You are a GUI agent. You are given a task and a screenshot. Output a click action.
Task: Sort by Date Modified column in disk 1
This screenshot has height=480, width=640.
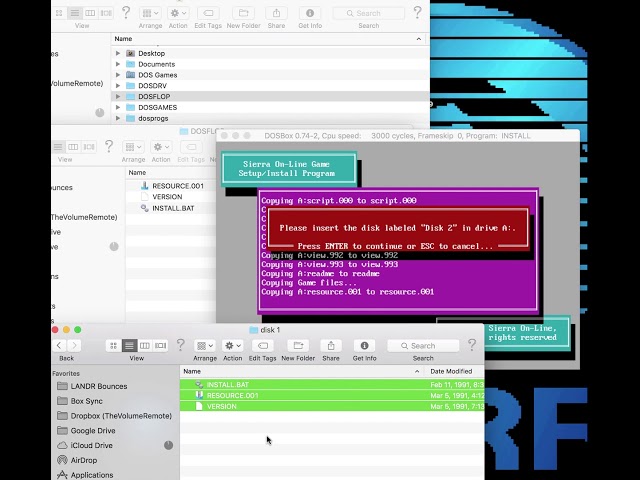click(454, 371)
